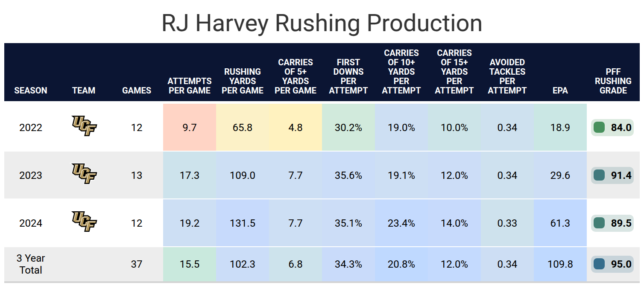Screen dimensions: 644x286
Task: Click the green 84.0 grade swatch
Action: [x=599, y=128]
